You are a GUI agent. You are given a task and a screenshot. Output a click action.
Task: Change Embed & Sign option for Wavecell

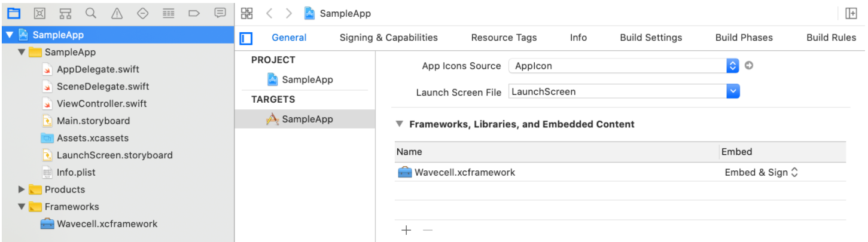[x=762, y=172]
